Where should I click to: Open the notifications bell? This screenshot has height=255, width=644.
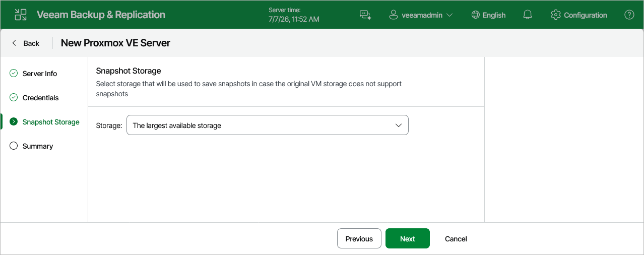click(528, 15)
